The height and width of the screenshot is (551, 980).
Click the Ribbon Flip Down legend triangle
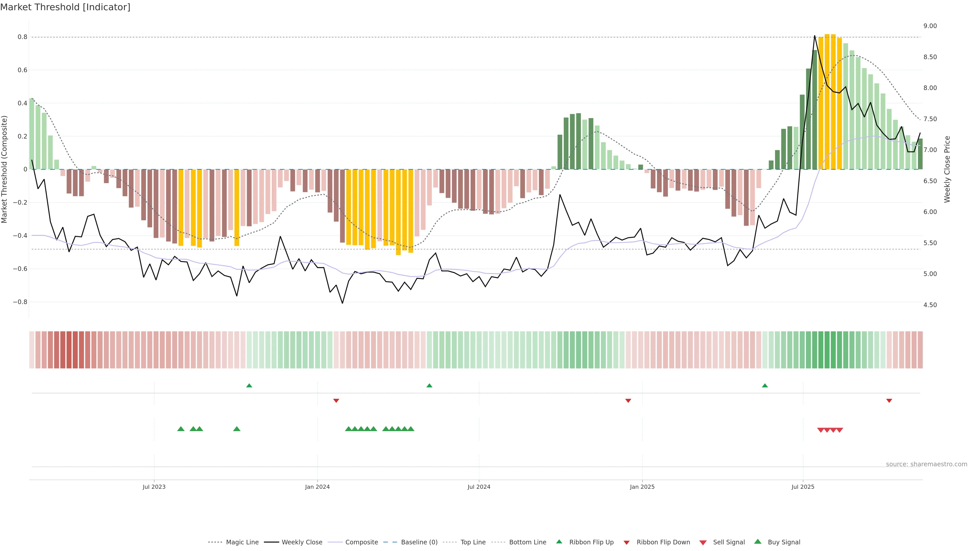point(627,543)
